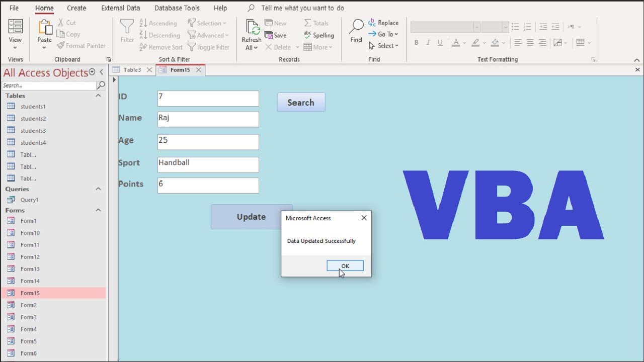Collapse the Tables group in navigation pane
Screen dimensions: 644x362
pyautogui.click(x=98, y=96)
